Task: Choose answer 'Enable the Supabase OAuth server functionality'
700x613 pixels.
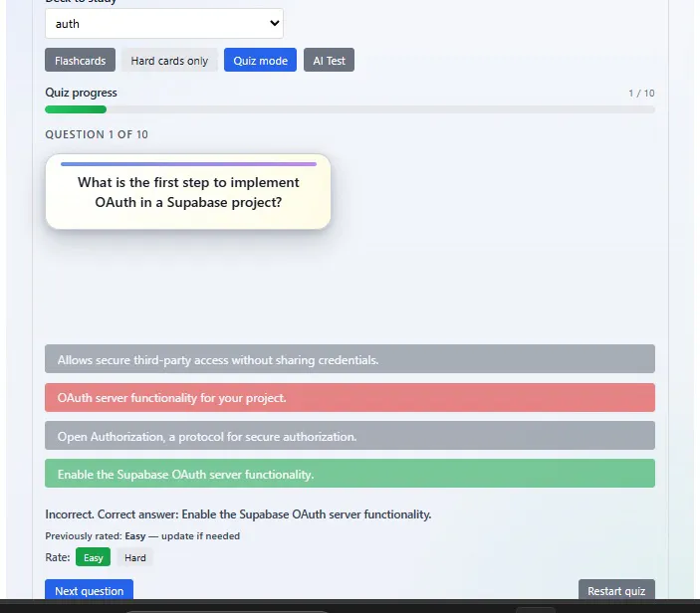Action: 350,474
